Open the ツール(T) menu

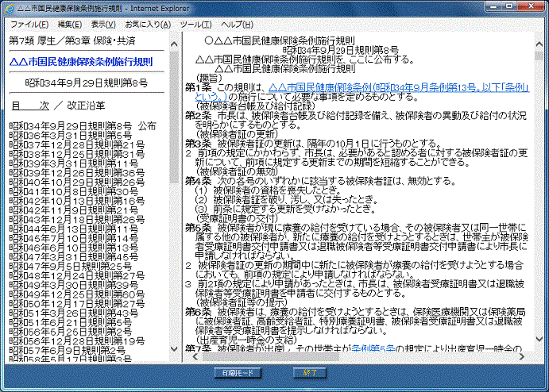[x=195, y=25]
